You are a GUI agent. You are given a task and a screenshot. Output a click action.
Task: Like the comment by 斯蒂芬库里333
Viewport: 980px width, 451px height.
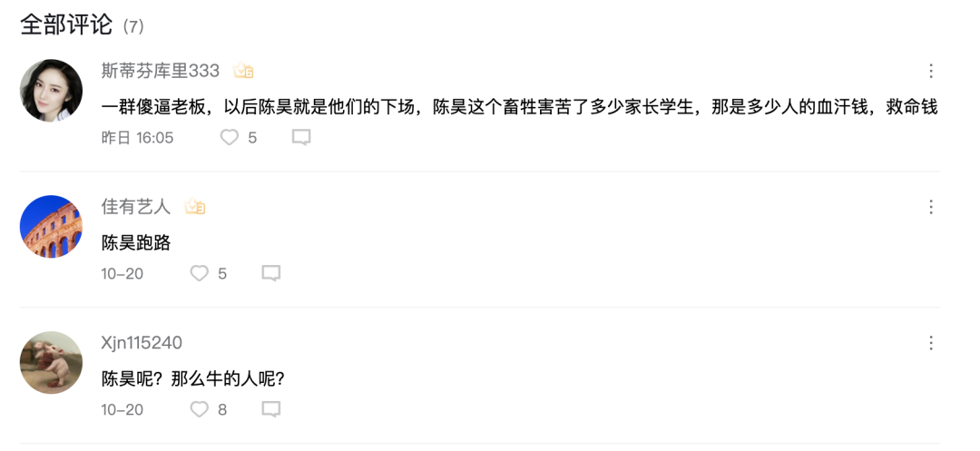coord(230,137)
